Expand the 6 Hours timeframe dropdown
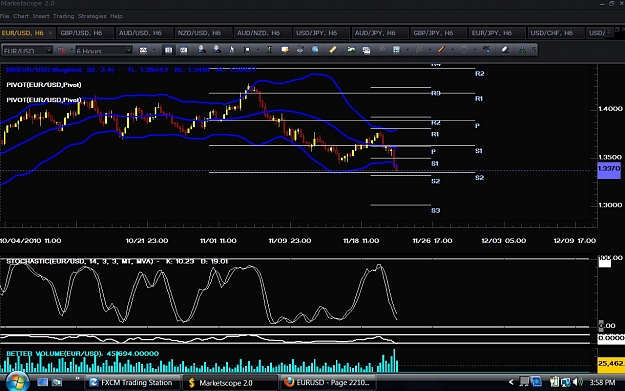625x391 pixels. [x=128, y=50]
